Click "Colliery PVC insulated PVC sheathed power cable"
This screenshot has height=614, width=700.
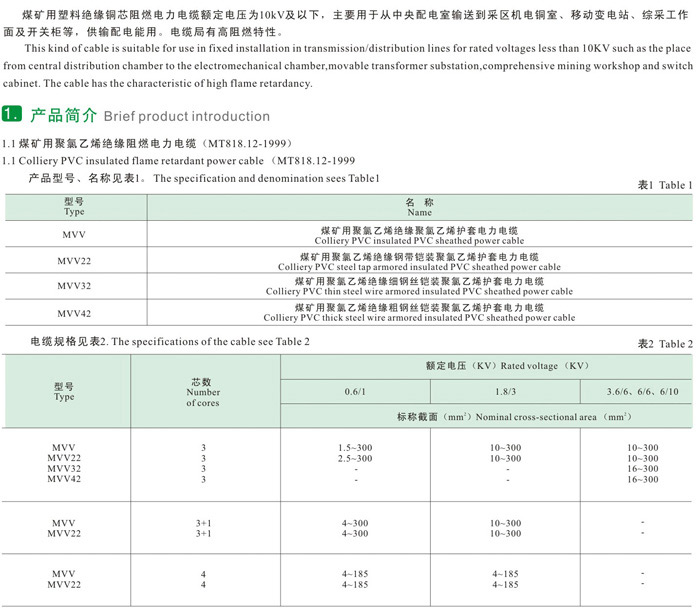click(x=419, y=241)
